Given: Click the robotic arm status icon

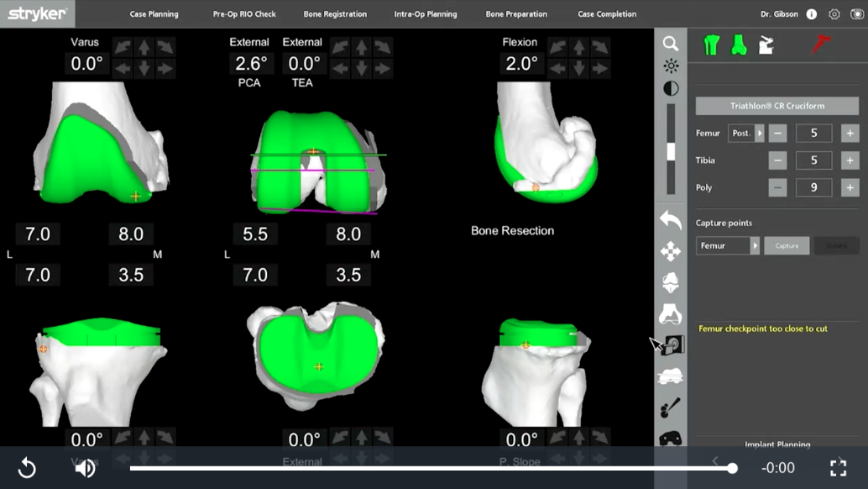Looking at the screenshot, I should pos(766,45).
